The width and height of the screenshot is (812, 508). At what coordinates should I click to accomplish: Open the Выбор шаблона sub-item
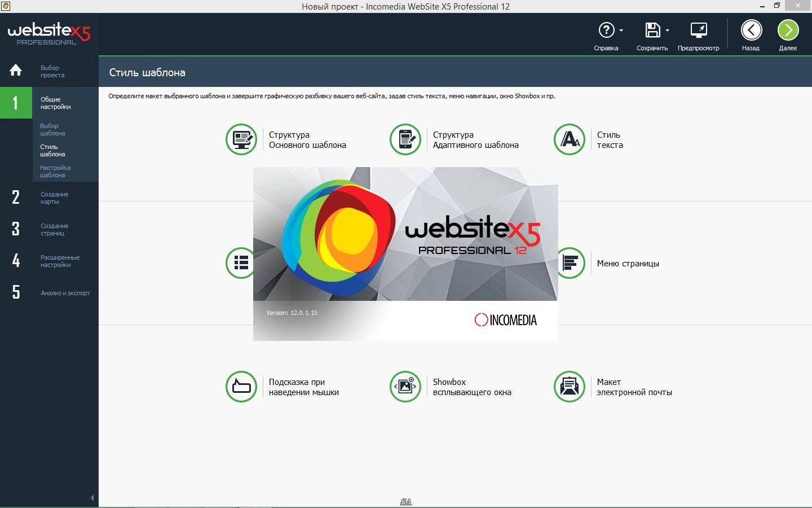(52, 129)
